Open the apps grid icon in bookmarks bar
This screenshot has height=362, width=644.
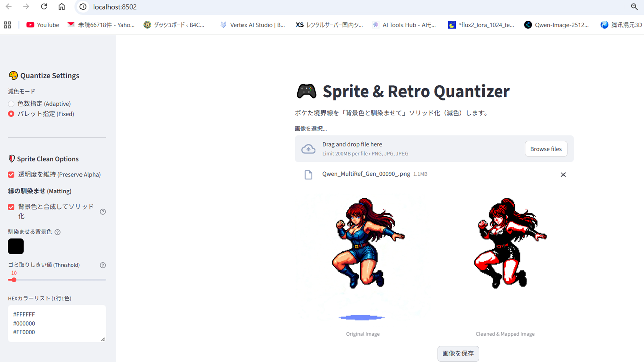point(7,25)
